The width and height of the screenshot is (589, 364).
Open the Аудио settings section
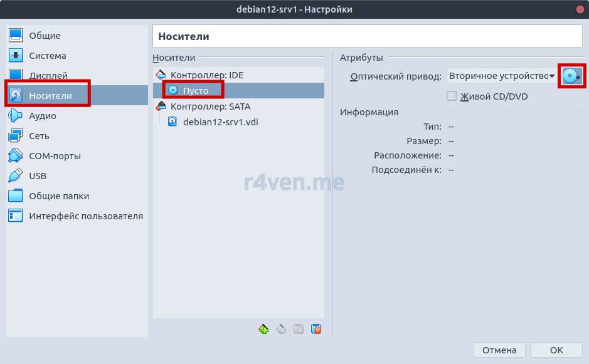[x=42, y=116]
